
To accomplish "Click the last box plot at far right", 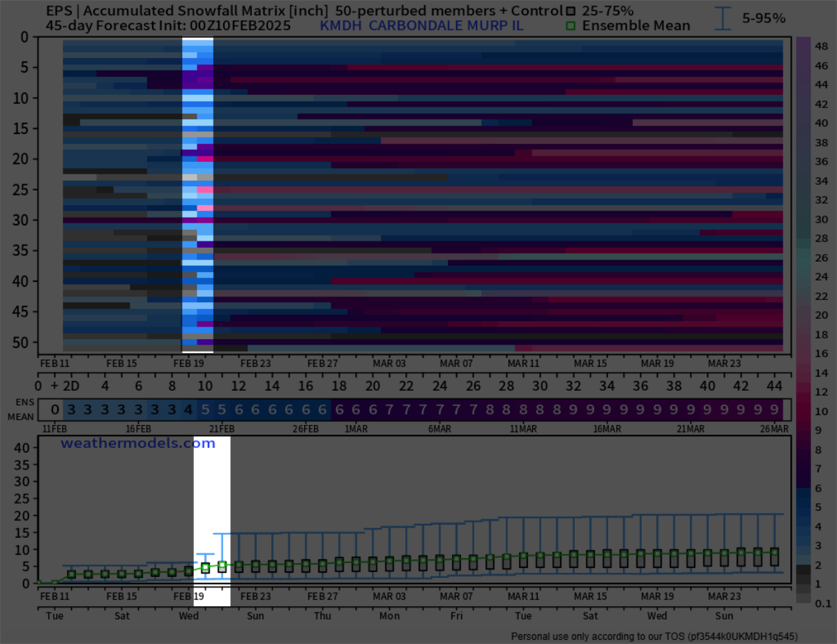I will (774, 556).
